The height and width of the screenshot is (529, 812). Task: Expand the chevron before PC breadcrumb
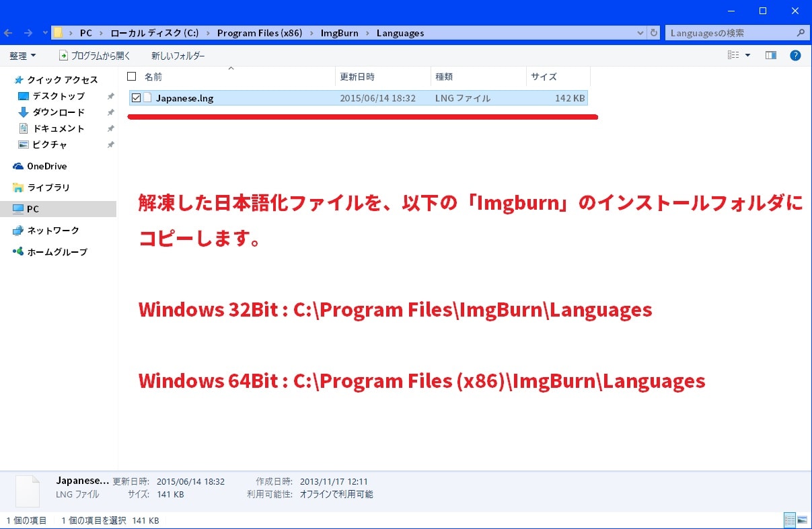pyautogui.click(x=71, y=33)
